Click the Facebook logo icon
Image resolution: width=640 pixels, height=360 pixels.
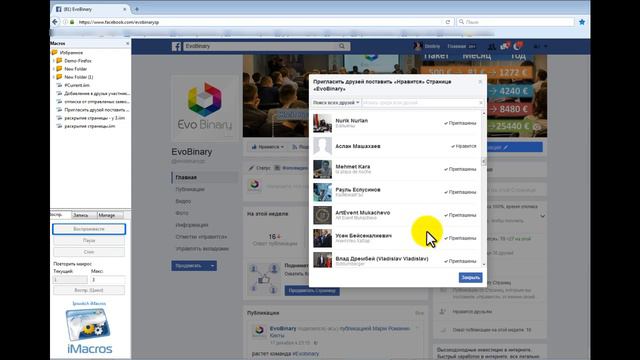[x=176, y=47]
